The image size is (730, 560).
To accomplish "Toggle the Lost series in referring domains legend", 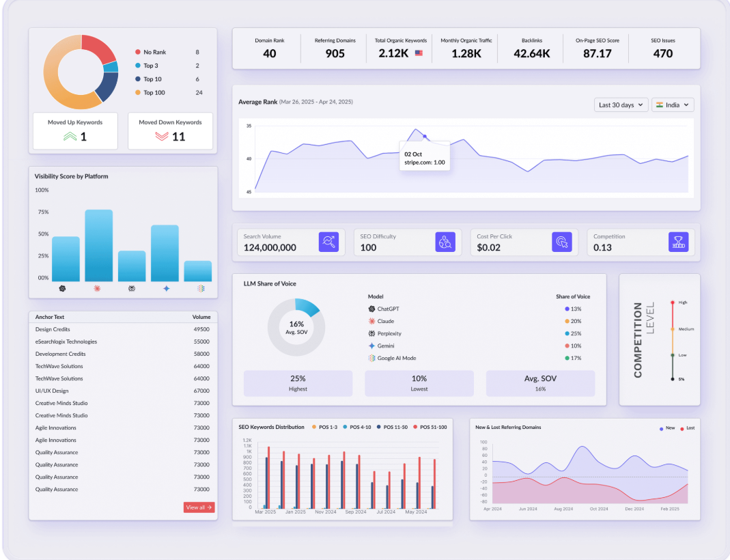I will pyautogui.click(x=686, y=428).
